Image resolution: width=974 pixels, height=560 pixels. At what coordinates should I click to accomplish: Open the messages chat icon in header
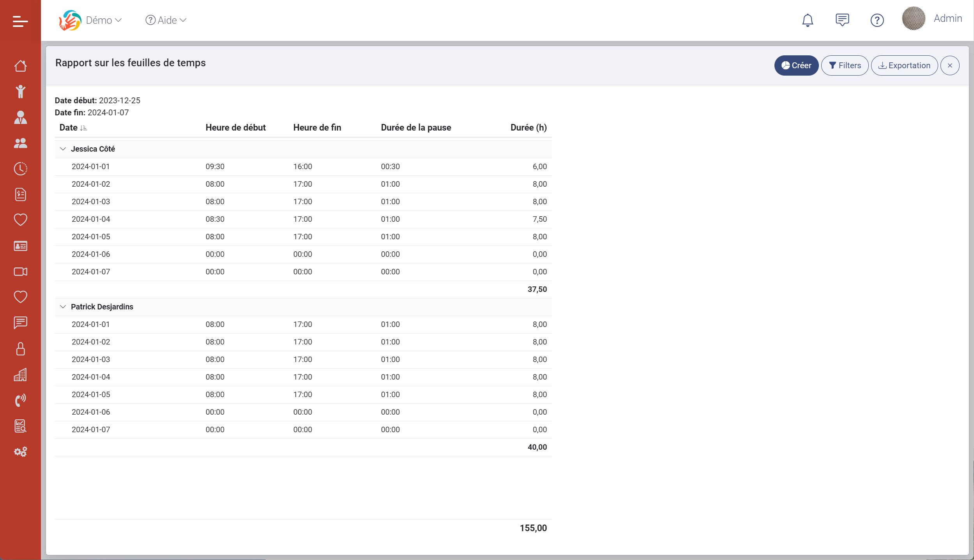[842, 20]
